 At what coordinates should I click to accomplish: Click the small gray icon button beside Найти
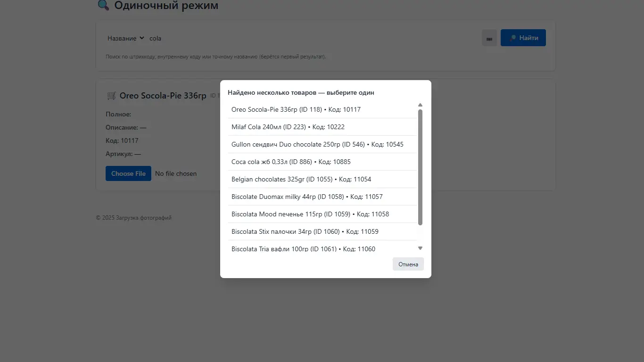(489, 38)
